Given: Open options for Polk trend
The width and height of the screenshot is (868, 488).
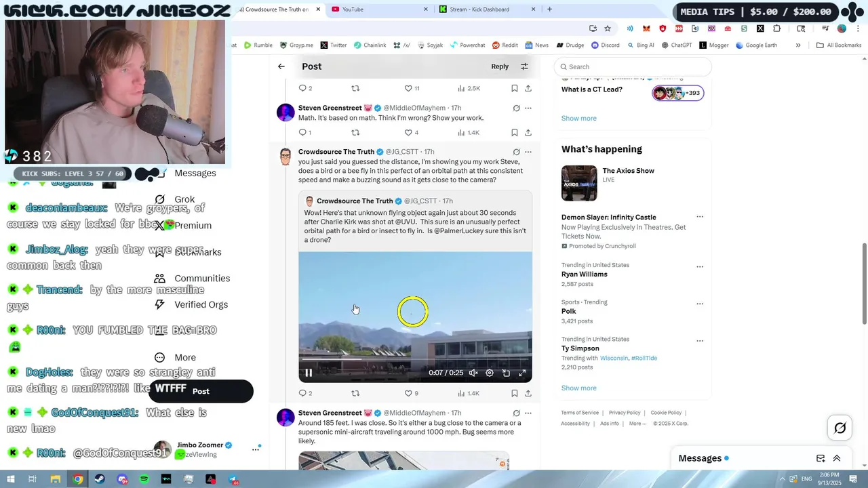Looking at the screenshot, I should [x=700, y=304].
